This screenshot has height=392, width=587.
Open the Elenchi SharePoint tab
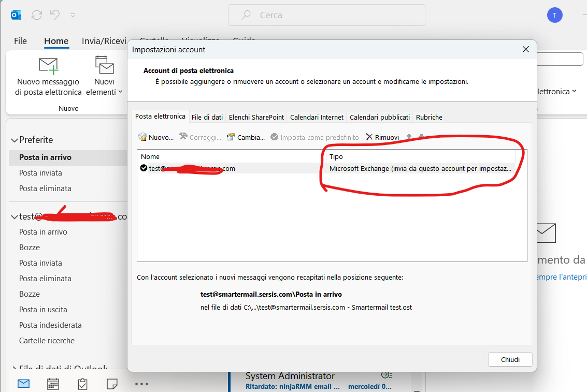256,117
